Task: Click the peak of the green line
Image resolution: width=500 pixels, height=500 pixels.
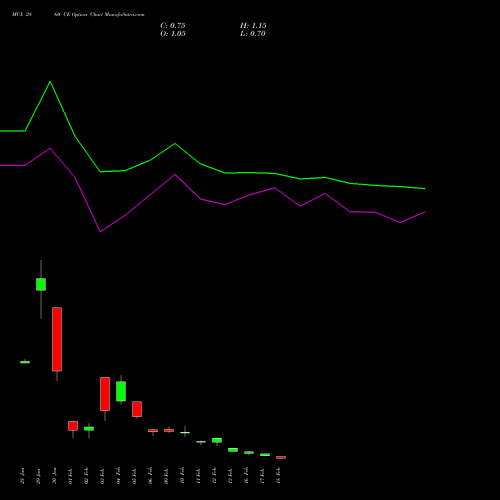Action: 50,82
